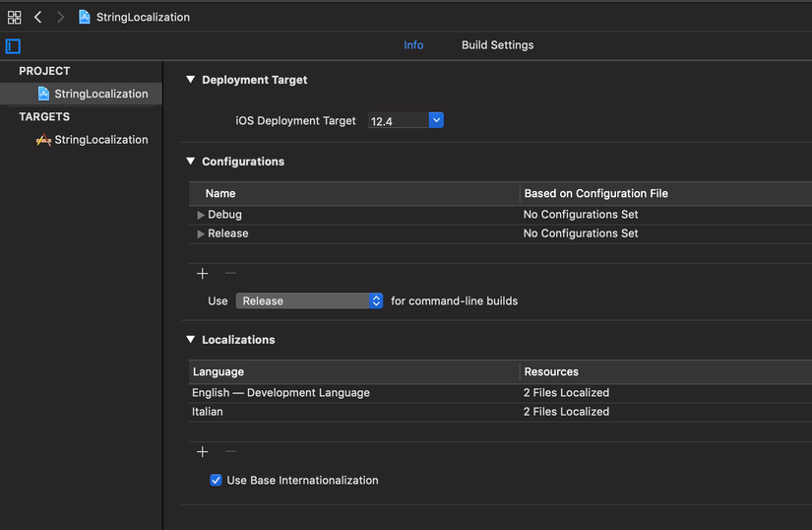Open the related items grid icon

point(14,17)
